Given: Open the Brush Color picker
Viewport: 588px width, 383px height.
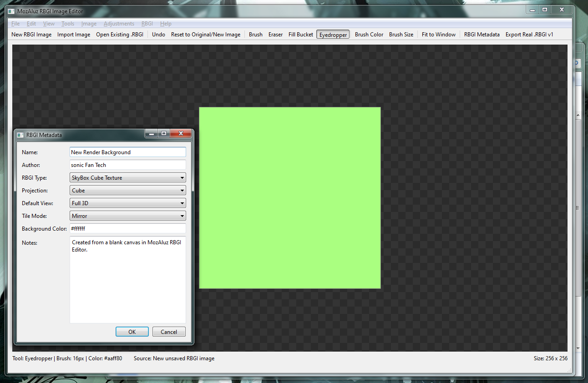Looking at the screenshot, I should pos(369,35).
